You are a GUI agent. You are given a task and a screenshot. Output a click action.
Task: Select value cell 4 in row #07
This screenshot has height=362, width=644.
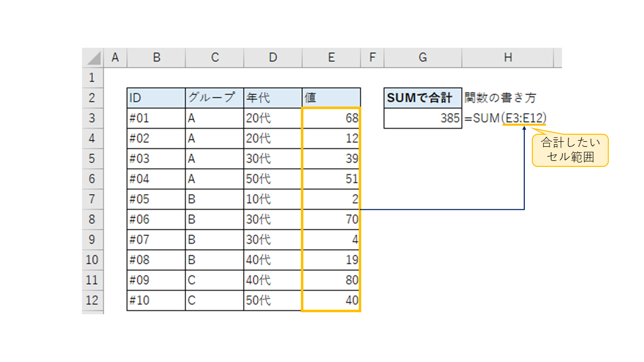pyautogui.click(x=331, y=240)
